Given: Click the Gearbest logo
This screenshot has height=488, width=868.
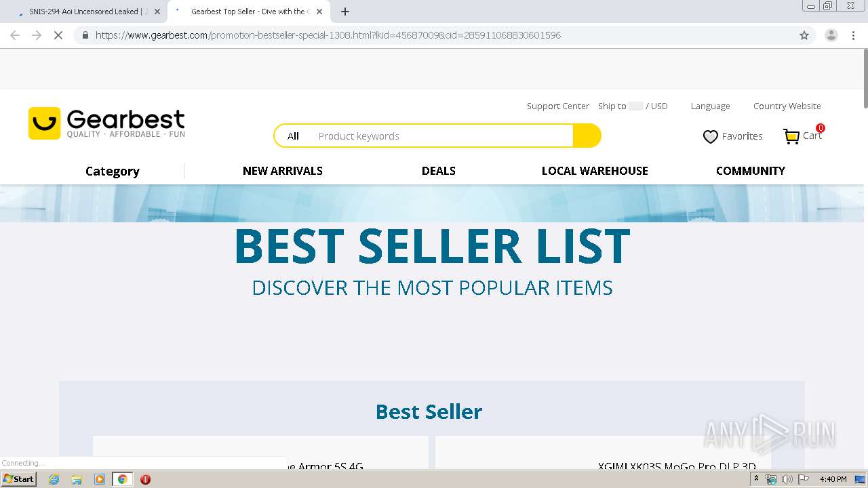Looking at the screenshot, I should 106,123.
